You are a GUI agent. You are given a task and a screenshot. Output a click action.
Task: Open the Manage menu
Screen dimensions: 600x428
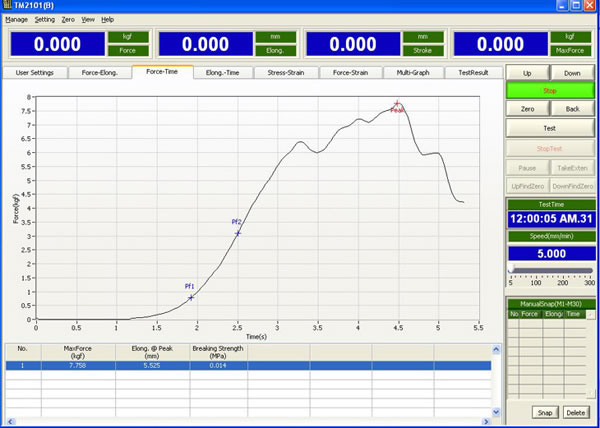pyautogui.click(x=16, y=19)
